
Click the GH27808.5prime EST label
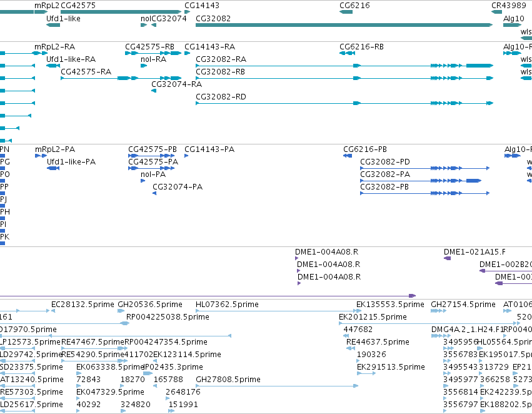pos(228,380)
